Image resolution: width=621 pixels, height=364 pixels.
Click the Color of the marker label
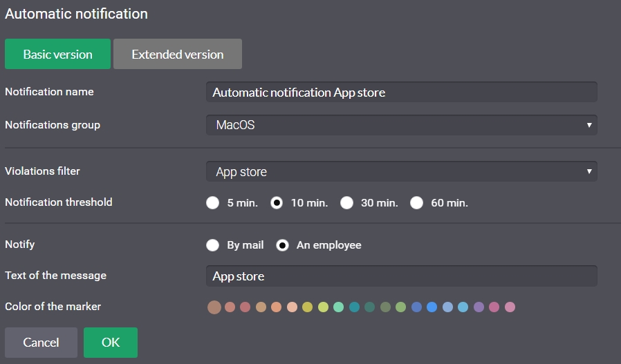click(x=53, y=307)
